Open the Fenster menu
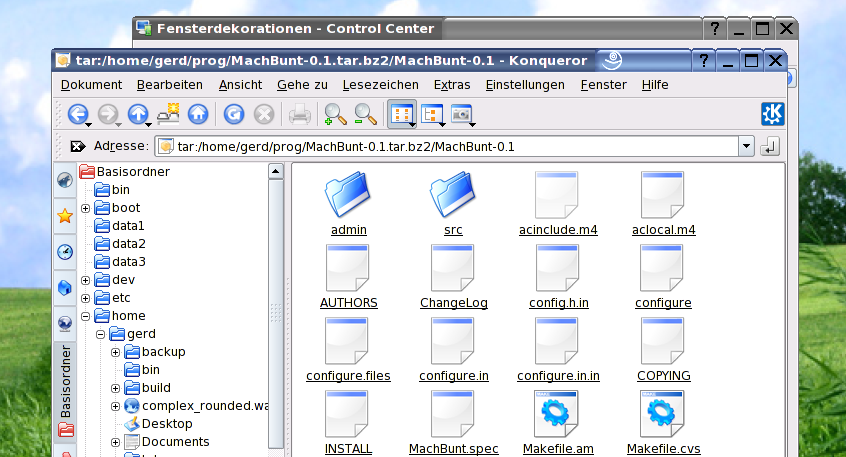The height and width of the screenshot is (457, 846). pos(603,85)
